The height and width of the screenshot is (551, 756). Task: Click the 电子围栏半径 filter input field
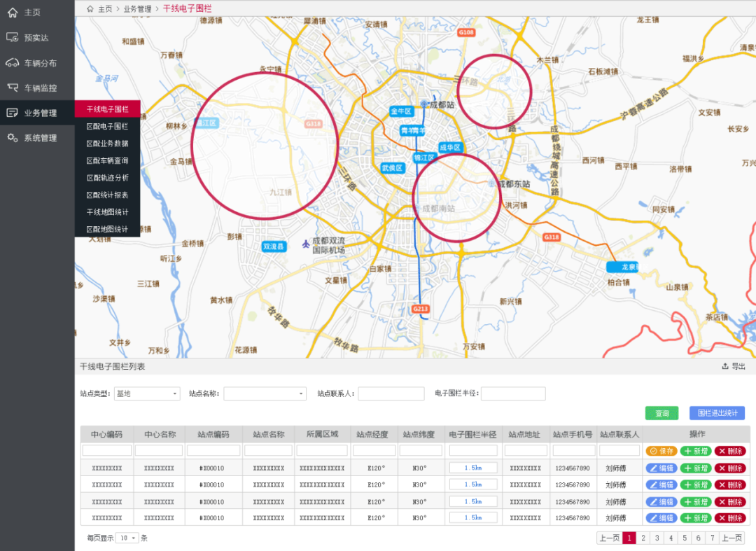(x=513, y=393)
